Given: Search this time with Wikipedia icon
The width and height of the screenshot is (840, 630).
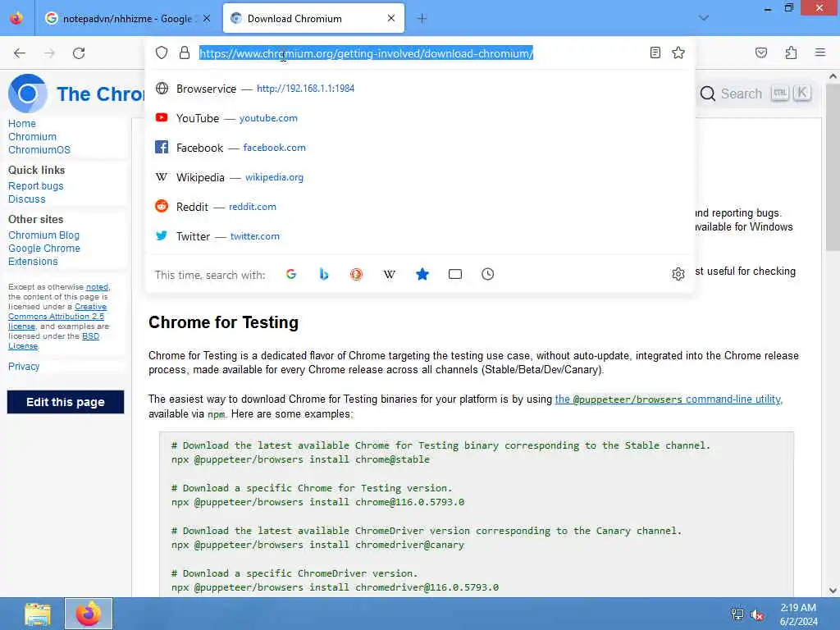Looking at the screenshot, I should point(390,274).
